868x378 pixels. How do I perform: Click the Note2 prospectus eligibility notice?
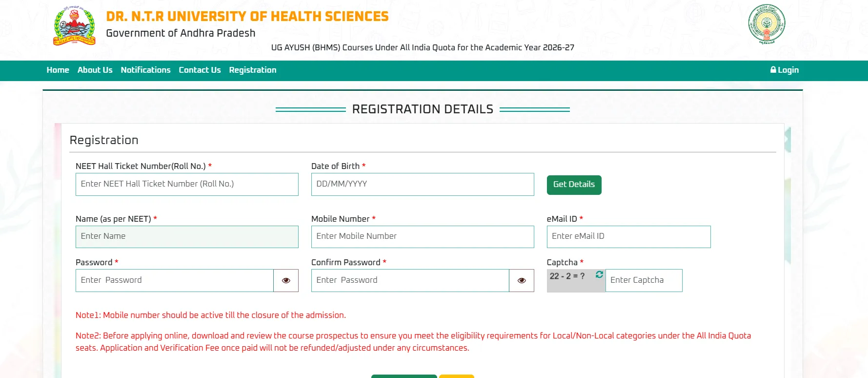(x=413, y=341)
